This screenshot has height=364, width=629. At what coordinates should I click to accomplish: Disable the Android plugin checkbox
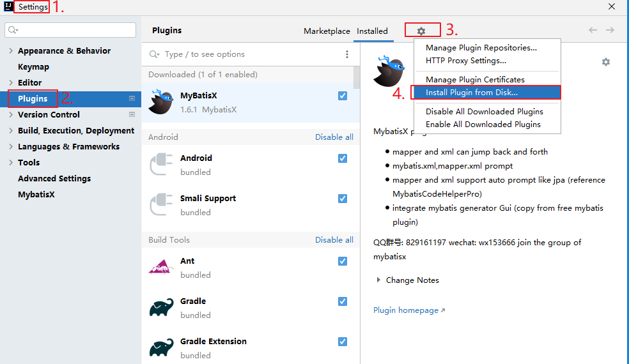click(343, 158)
